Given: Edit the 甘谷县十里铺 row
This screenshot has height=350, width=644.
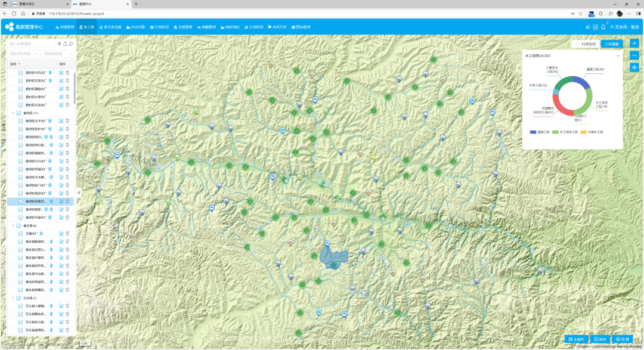Looking at the screenshot, I should click(x=61, y=306).
